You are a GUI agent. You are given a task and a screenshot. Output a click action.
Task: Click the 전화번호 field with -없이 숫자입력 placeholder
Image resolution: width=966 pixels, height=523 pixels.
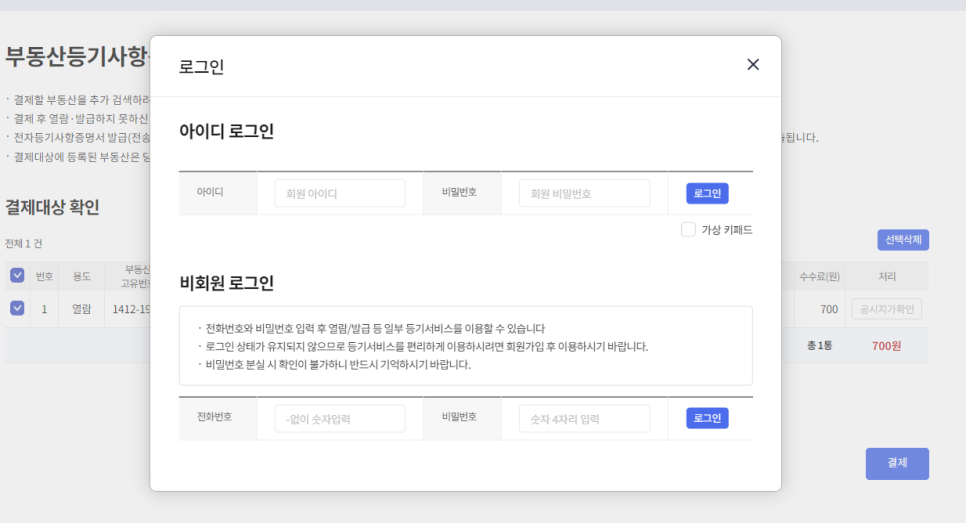(x=340, y=419)
